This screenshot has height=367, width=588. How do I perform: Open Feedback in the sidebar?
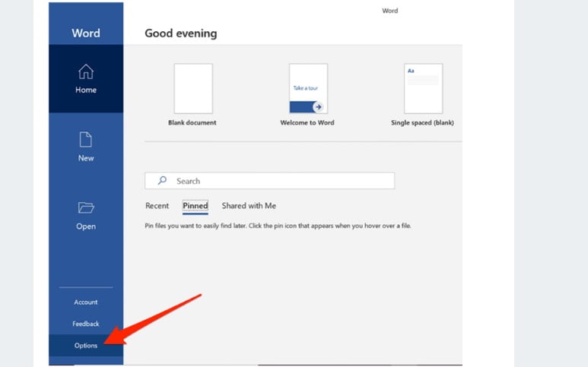86,324
